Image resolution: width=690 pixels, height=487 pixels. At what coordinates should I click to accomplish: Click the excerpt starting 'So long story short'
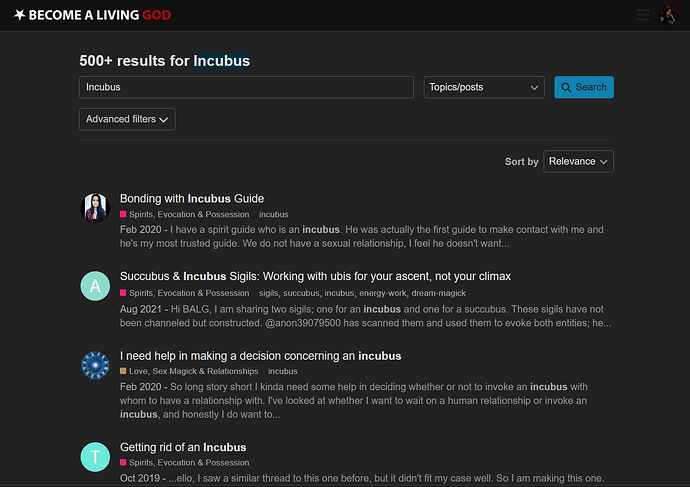354,400
